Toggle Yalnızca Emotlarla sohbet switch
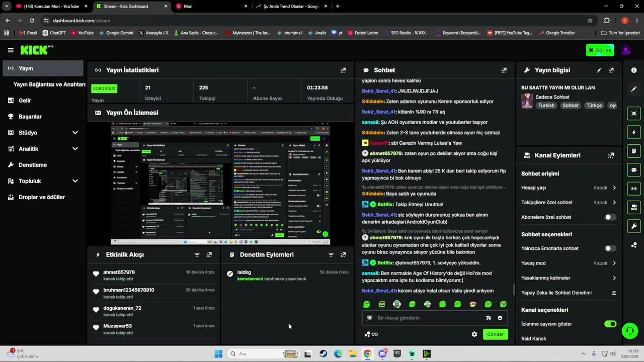The width and height of the screenshot is (644, 362). click(x=610, y=248)
